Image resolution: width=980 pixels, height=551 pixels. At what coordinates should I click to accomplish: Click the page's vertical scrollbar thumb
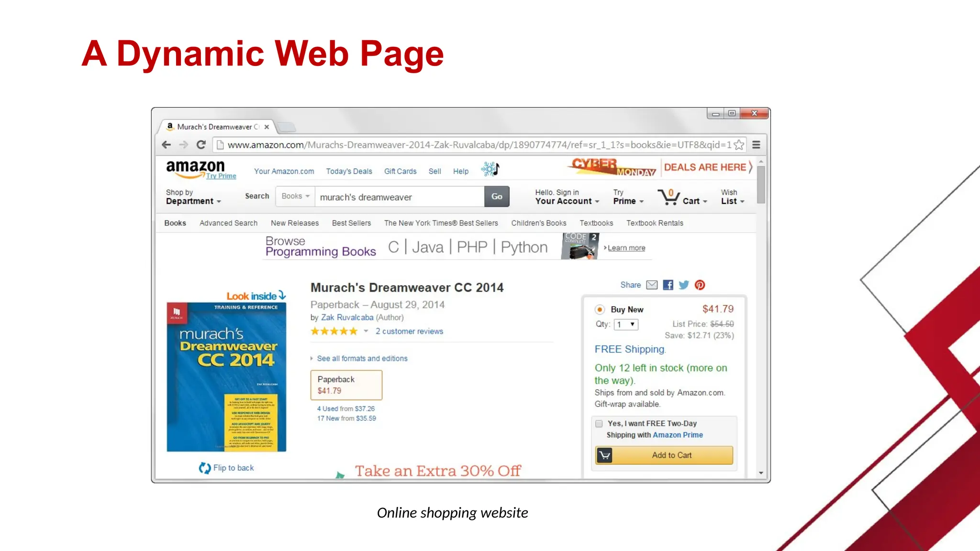(x=761, y=185)
